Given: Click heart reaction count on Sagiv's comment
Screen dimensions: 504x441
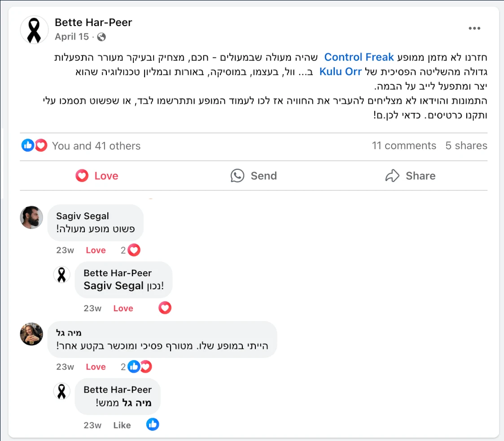Looking at the screenshot, I should pos(131,250).
